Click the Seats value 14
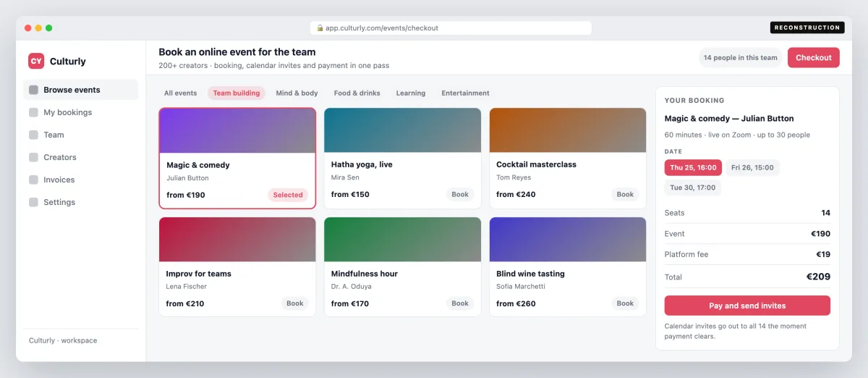The image size is (868, 378). point(825,213)
